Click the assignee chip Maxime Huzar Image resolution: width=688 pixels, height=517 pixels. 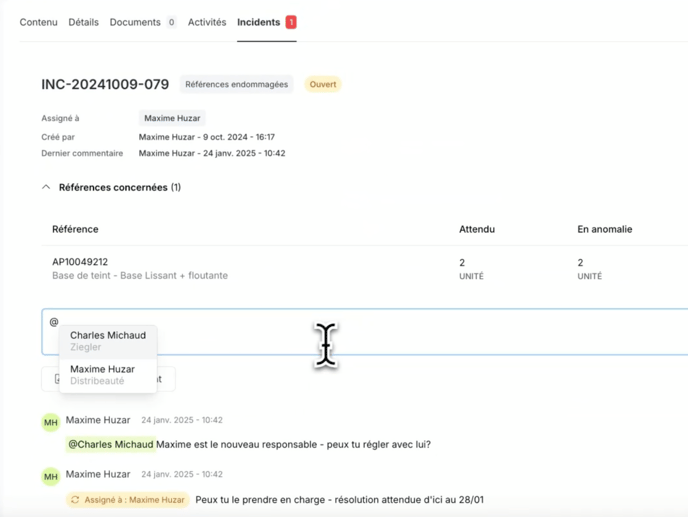(x=172, y=118)
